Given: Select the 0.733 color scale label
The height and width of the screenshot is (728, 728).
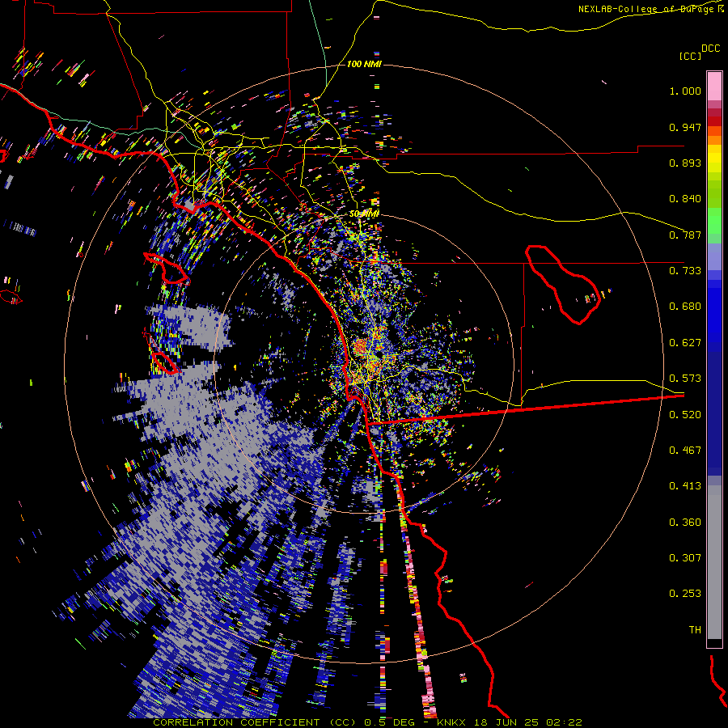Looking at the screenshot, I should [x=685, y=271].
